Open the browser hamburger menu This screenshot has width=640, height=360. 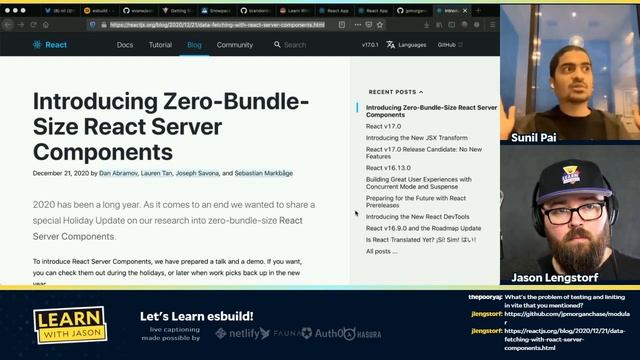tap(492, 25)
